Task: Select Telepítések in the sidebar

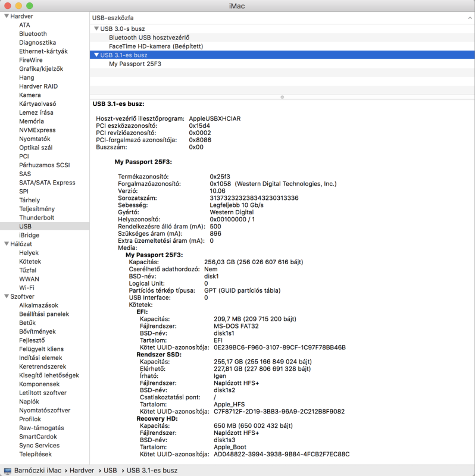Action: 36,455
